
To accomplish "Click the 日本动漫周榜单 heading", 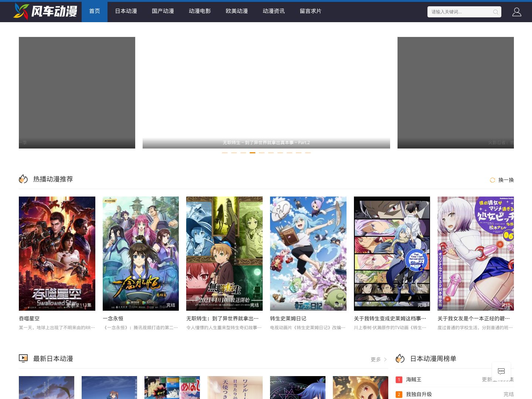I will click(x=433, y=359).
